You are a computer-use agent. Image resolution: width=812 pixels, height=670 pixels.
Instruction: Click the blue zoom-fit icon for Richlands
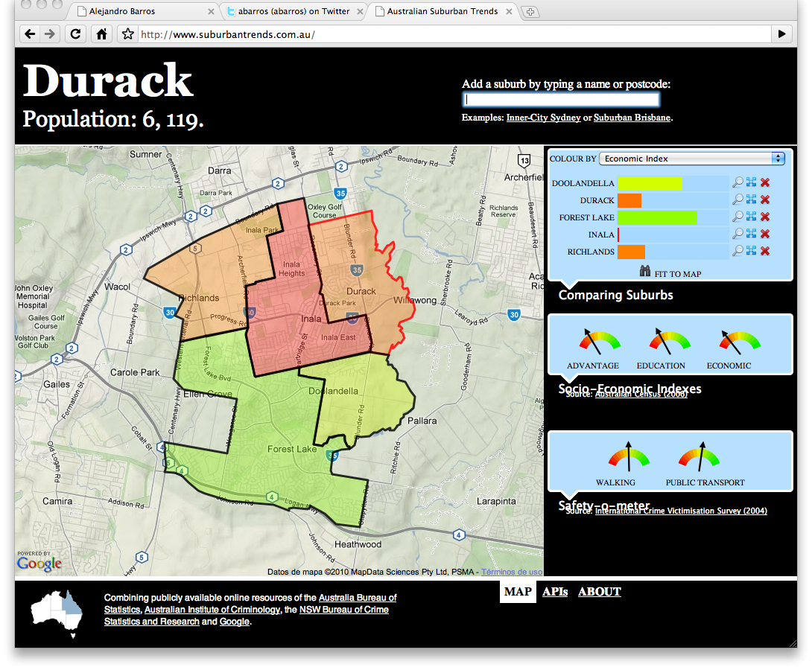coord(752,250)
